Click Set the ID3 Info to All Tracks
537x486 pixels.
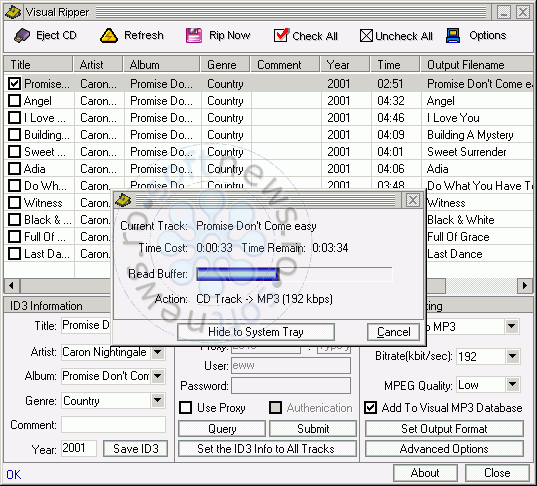pos(267,448)
